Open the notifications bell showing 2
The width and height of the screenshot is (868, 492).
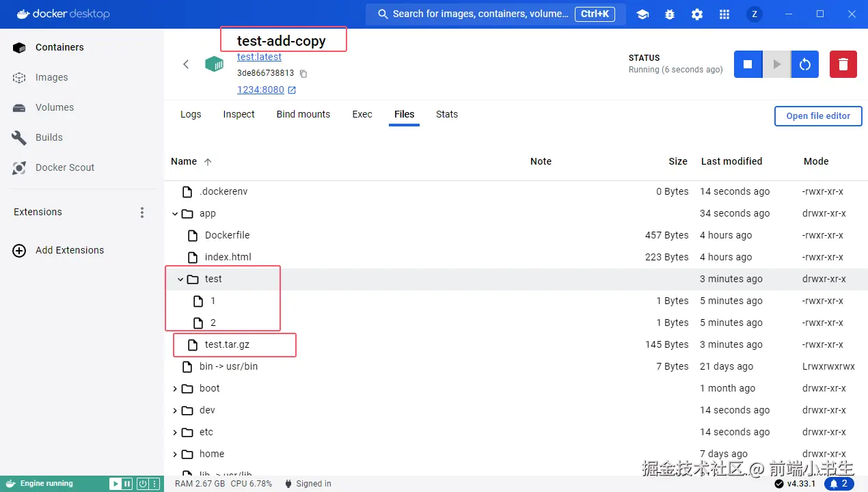click(839, 484)
